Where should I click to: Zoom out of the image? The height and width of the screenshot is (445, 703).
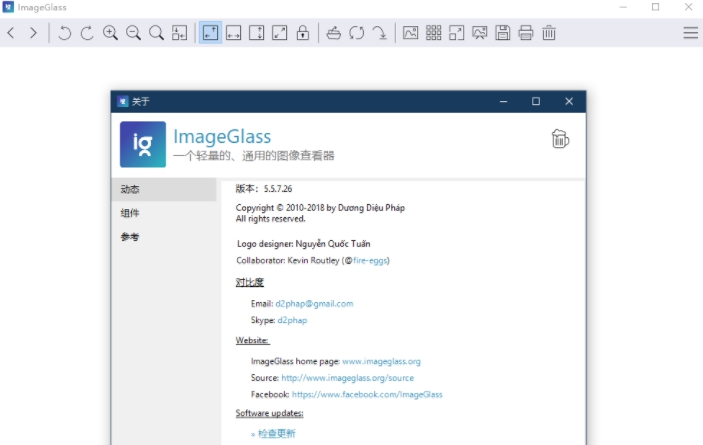(133, 33)
